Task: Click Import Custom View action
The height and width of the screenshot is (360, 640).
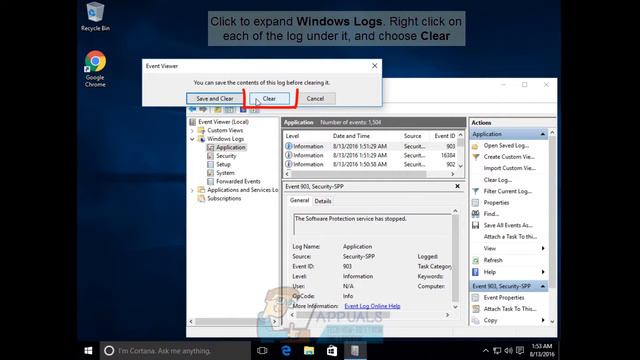Action: 509,168
